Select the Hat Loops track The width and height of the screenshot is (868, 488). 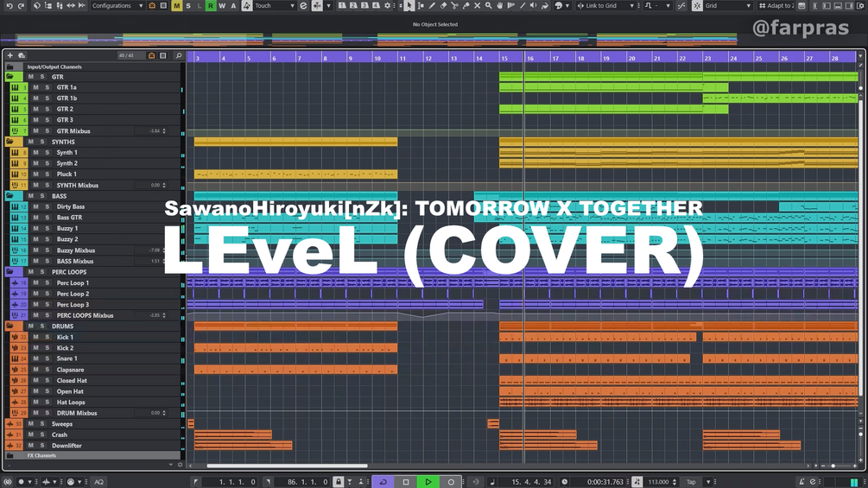point(70,402)
